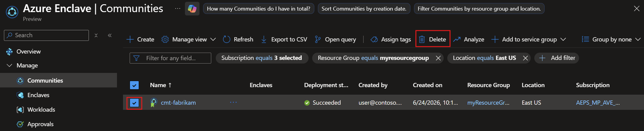Click the Assign tags tag icon

pyautogui.click(x=374, y=39)
